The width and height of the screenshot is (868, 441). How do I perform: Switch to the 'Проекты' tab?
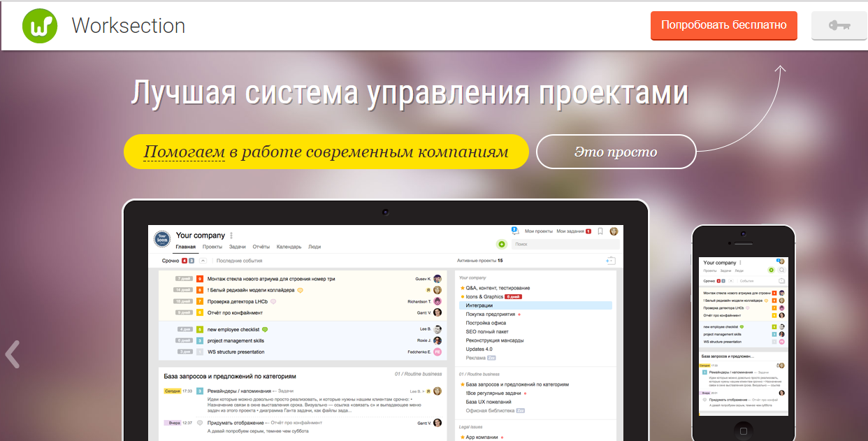tap(212, 246)
